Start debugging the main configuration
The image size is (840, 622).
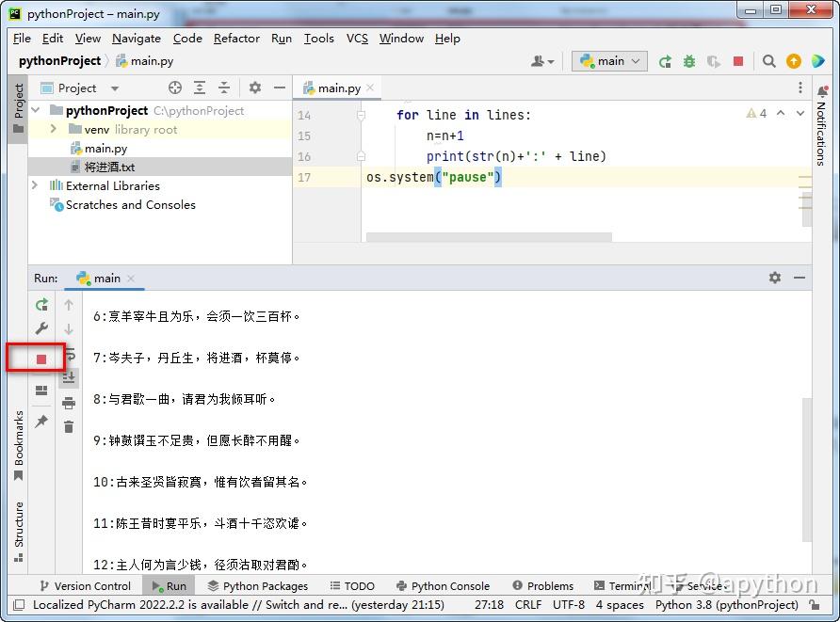[x=690, y=60]
